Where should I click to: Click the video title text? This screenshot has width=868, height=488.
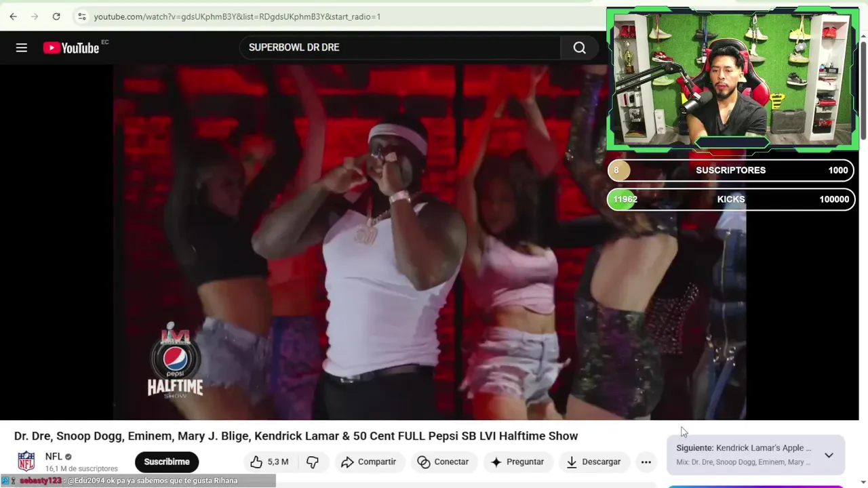click(x=296, y=436)
